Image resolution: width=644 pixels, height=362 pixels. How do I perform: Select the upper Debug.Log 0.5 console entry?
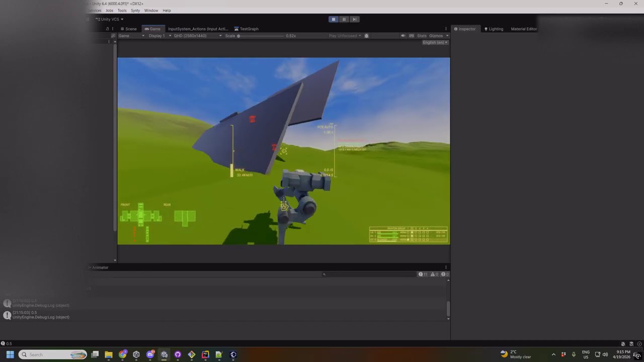[224, 303]
